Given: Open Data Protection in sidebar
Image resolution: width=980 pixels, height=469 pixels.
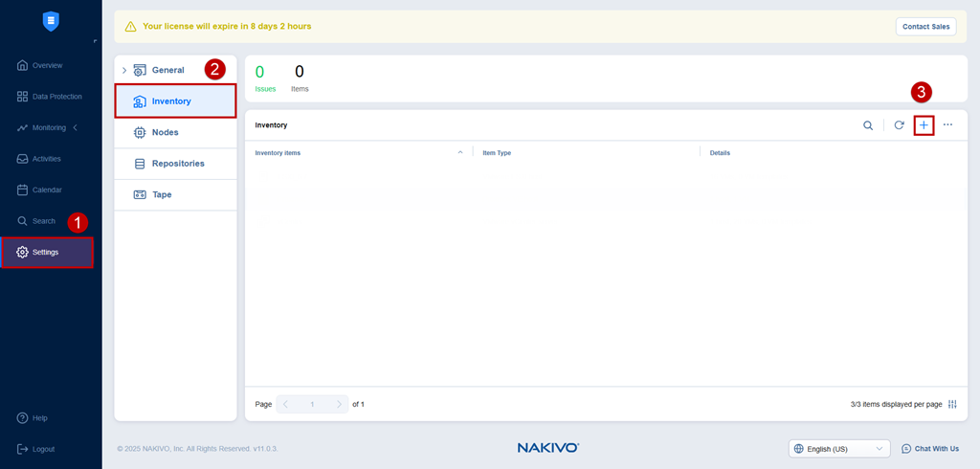Looking at the screenshot, I should [x=56, y=97].
